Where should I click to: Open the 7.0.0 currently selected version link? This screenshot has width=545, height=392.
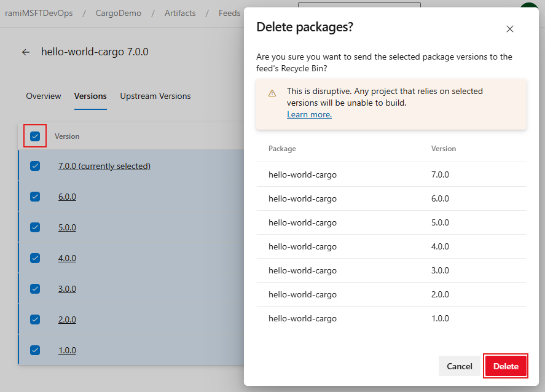coord(104,166)
